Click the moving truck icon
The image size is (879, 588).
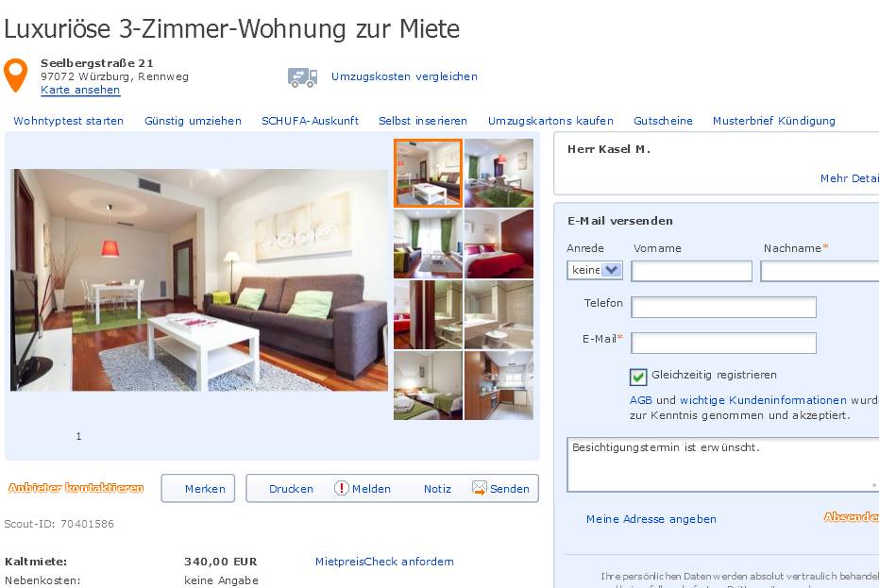pos(303,77)
